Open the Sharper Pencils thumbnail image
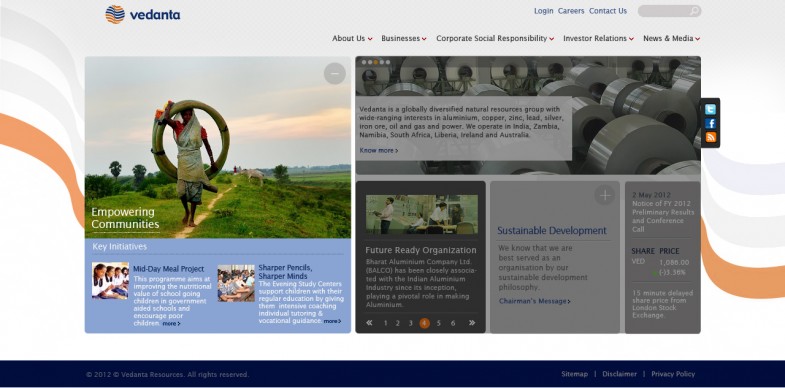785x388 pixels. click(236, 283)
